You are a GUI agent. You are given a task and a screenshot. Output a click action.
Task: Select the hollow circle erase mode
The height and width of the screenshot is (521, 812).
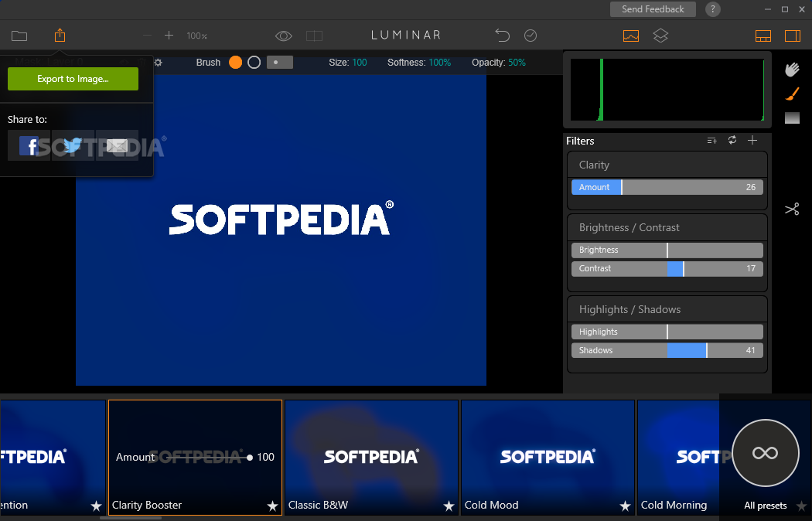pos(254,63)
